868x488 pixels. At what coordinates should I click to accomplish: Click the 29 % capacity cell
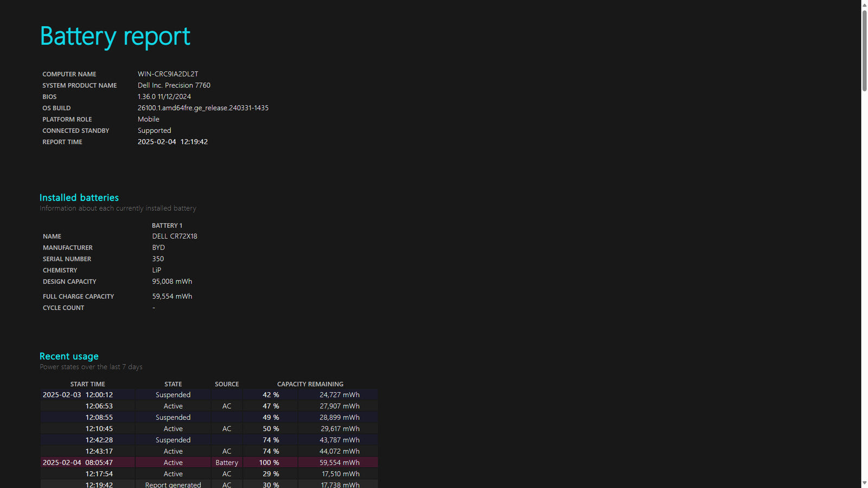coord(271,474)
